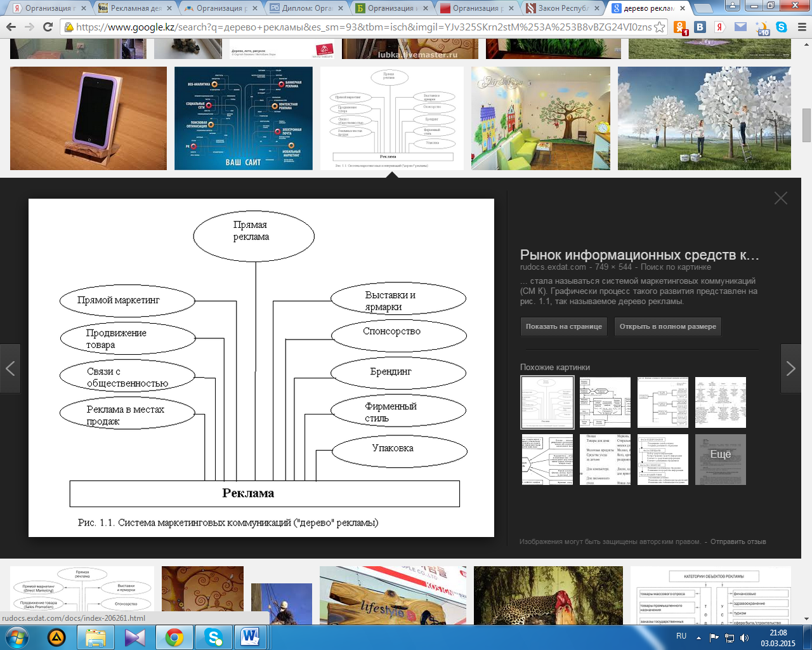Click the 'Поиск по картинке' link
Screen dimensions: 812x650
pos(676,267)
